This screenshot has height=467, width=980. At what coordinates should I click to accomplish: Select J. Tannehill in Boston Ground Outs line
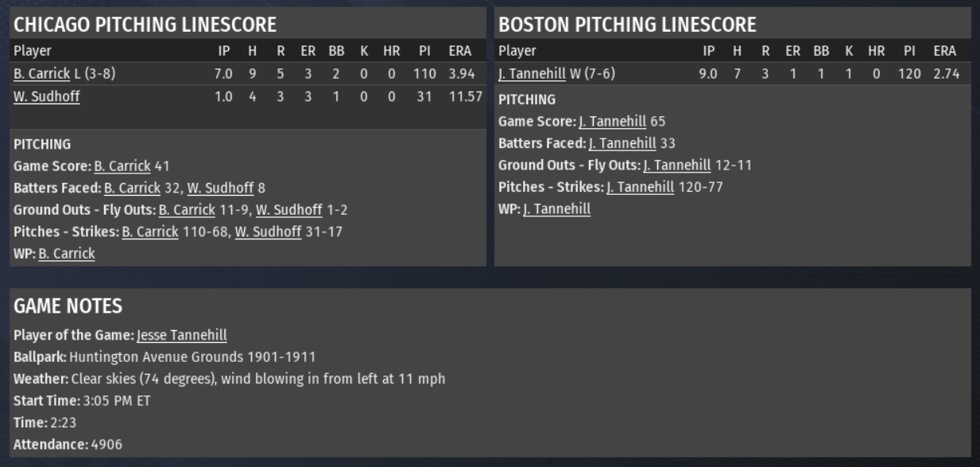pos(677,165)
